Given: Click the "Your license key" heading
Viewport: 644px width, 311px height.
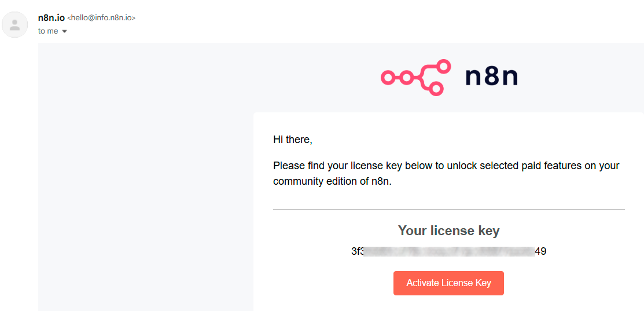Looking at the screenshot, I should (x=448, y=230).
